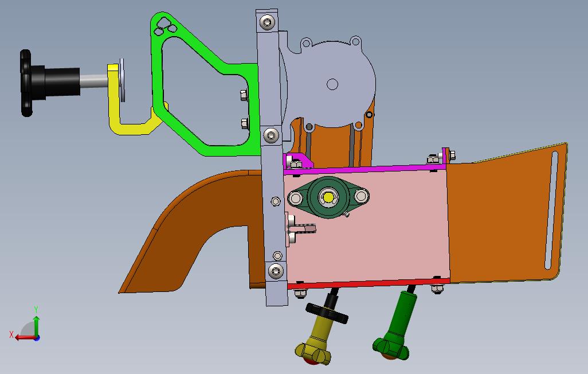Click the bottom socket screw on the gray bar
This screenshot has height=374, width=588.
click(x=276, y=270)
